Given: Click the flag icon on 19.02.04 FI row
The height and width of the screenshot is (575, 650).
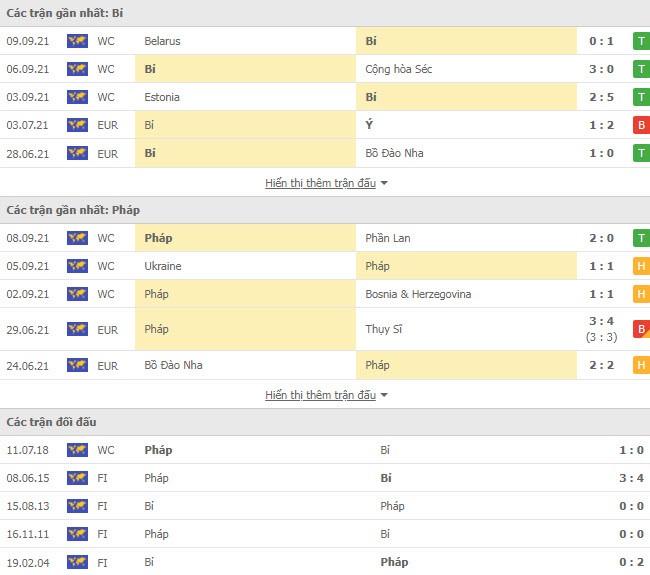Looking at the screenshot, I should tap(77, 562).
